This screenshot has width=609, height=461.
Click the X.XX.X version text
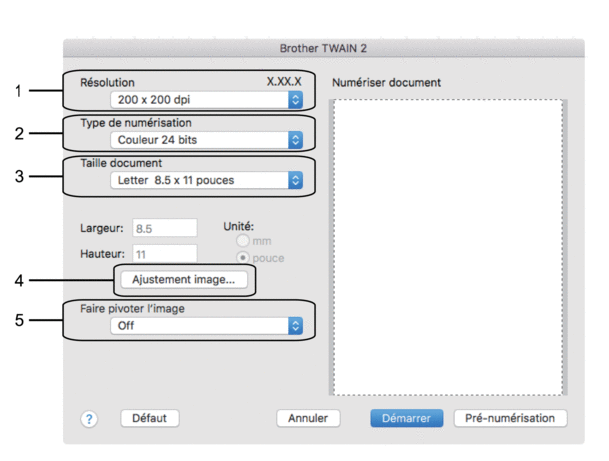tap(284, 82)
